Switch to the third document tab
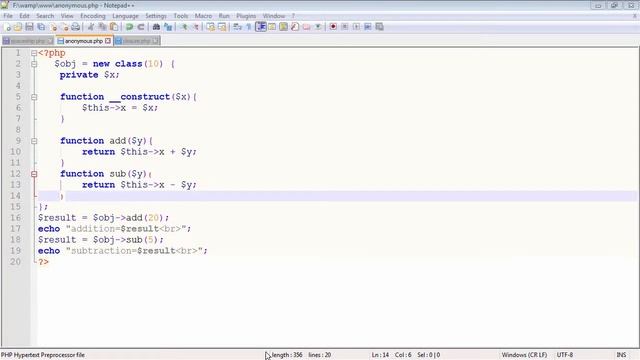This screenshot has width=640, height=360. pyautogui.click(x=137, y=41)
